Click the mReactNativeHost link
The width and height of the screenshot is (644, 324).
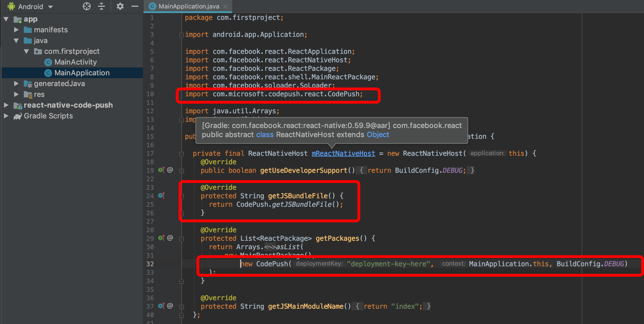(343, 154)
